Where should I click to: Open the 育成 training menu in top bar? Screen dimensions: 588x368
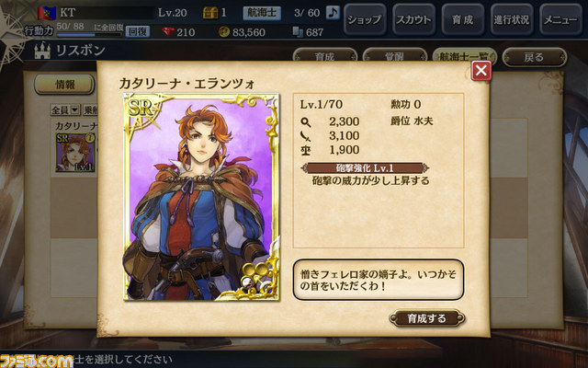point(462,19)
